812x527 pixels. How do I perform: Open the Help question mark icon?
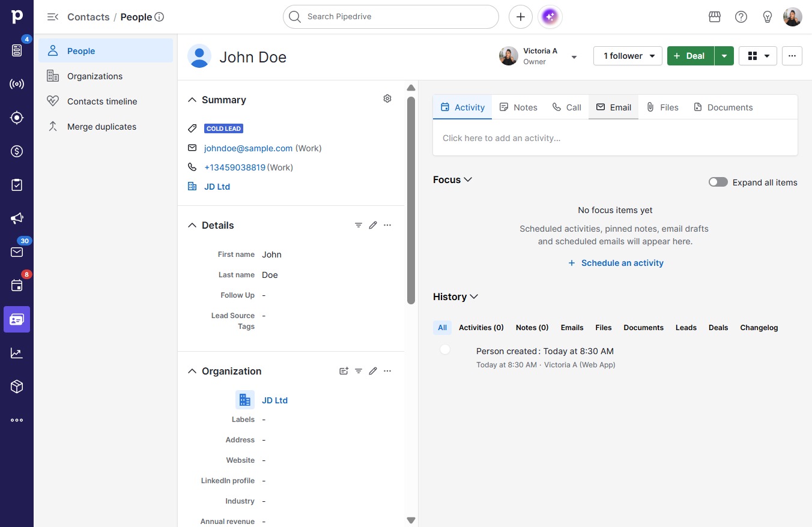click(741, 17)
